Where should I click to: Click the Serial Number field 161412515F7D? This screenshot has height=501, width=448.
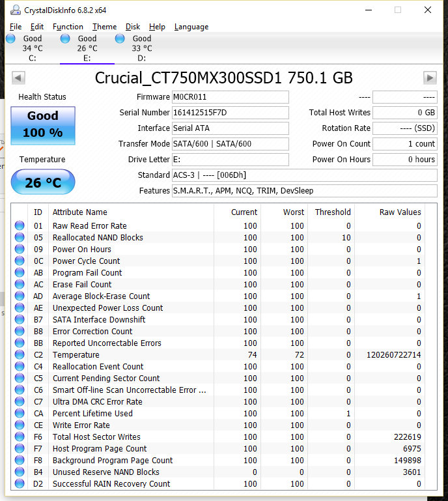pos(231,113)
